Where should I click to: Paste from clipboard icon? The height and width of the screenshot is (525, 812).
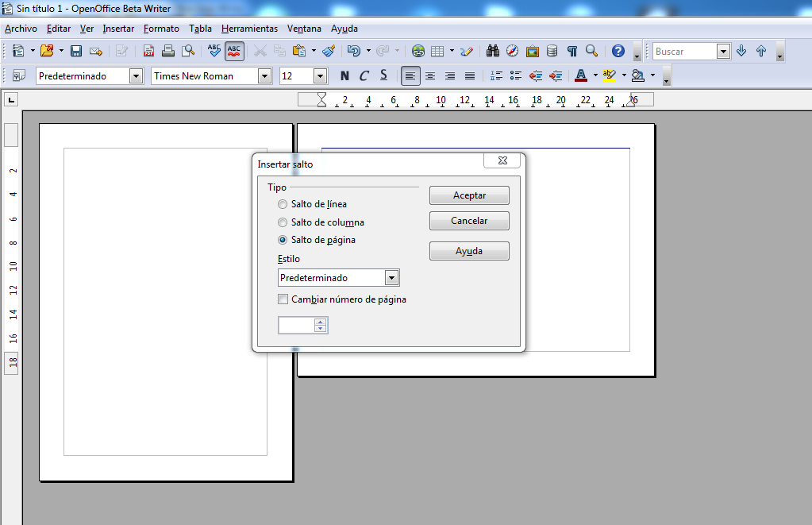pos(299,51)
